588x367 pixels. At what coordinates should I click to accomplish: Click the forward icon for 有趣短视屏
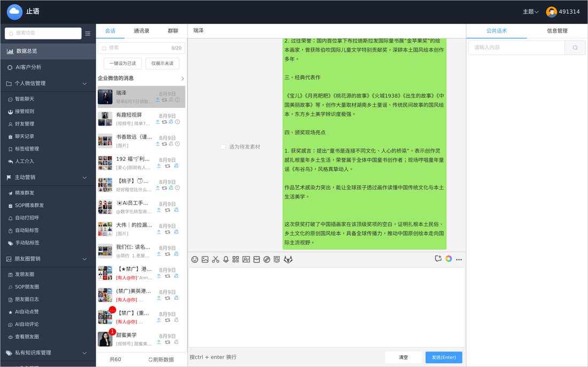click(164, 122)
